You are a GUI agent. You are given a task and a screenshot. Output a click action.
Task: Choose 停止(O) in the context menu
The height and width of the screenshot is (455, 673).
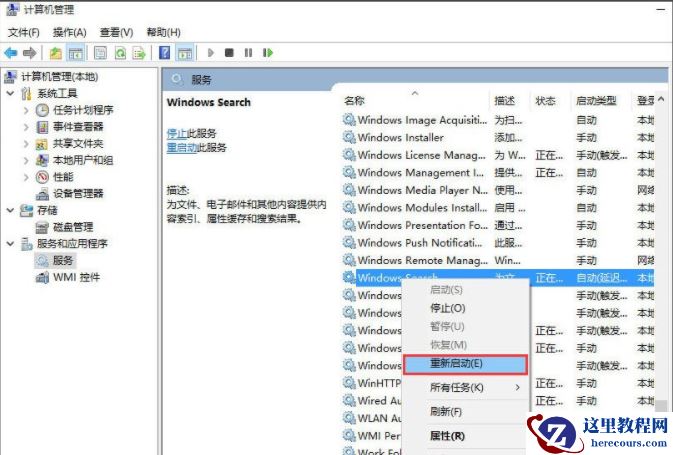(465, 308)
